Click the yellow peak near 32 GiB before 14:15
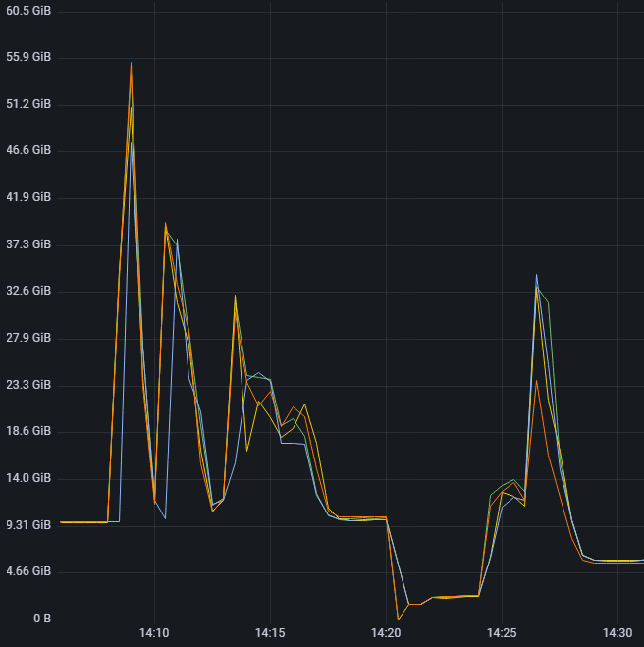The height and width of the screenshot is (647, 644). [x=235, y=296]
